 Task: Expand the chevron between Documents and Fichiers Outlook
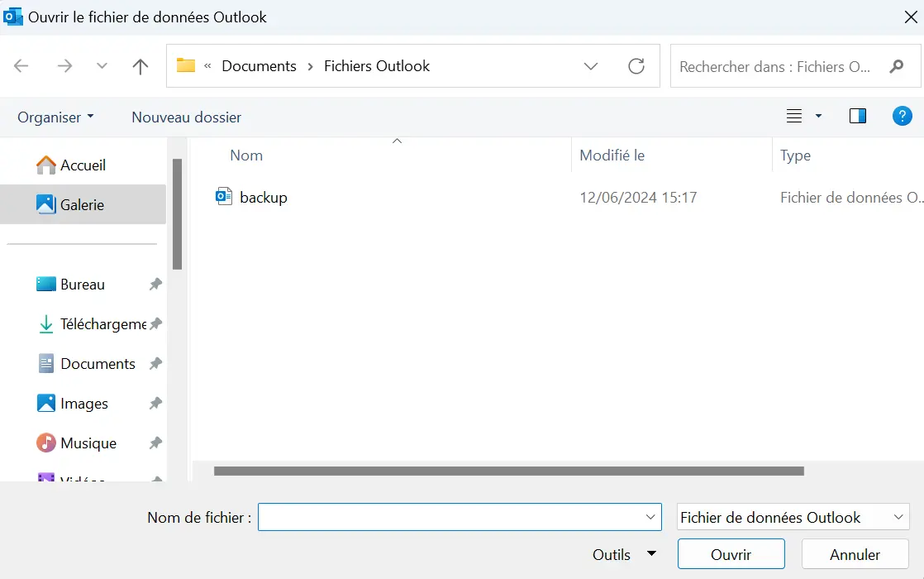pos(310,67)
